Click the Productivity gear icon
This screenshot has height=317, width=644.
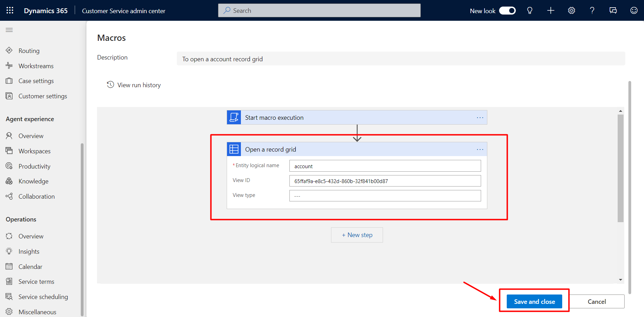(9, 166)
